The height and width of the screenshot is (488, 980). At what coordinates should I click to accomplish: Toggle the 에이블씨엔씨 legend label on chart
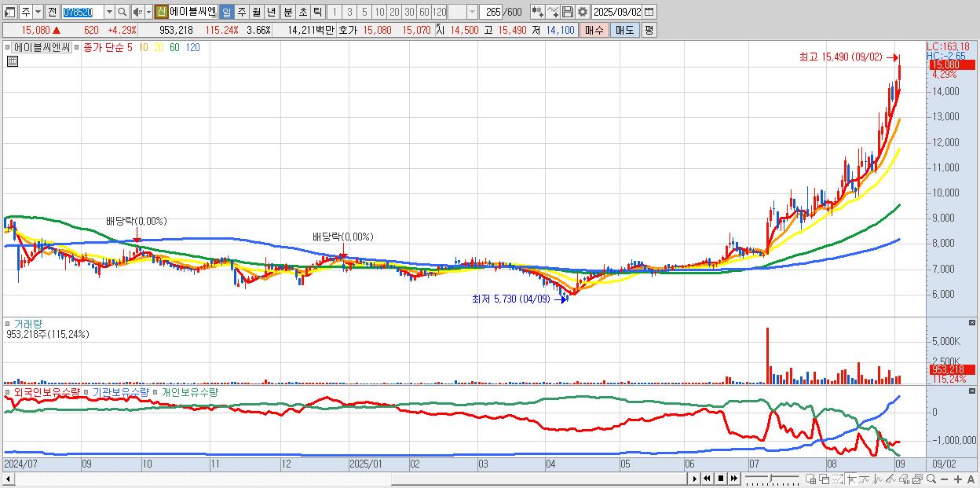[x=42, y=47]
